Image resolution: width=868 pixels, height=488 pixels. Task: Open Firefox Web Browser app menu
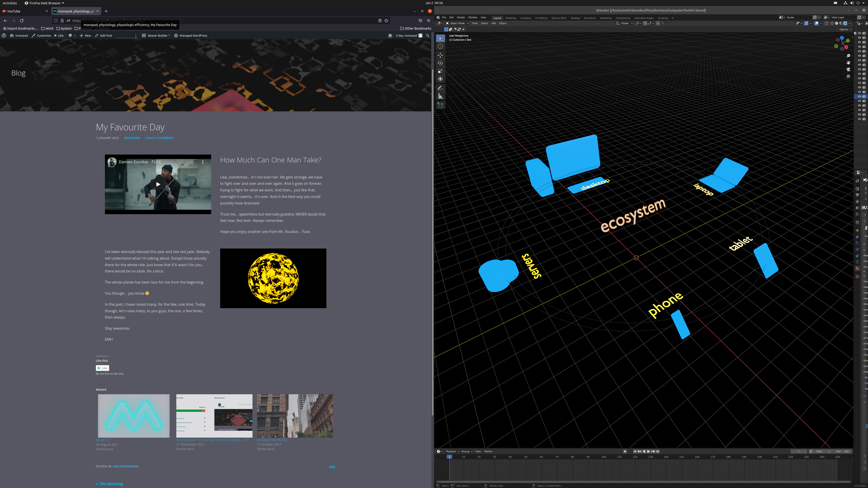point(44,3)
